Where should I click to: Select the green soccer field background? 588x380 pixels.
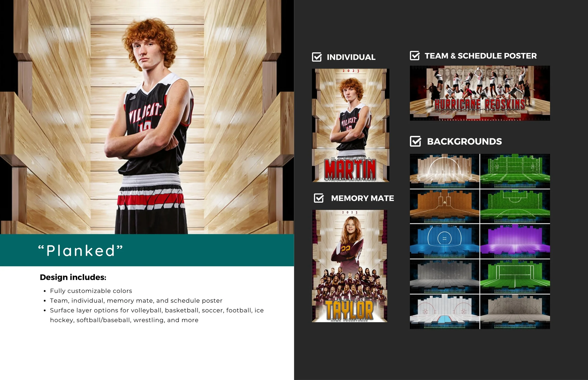(515, 206)
